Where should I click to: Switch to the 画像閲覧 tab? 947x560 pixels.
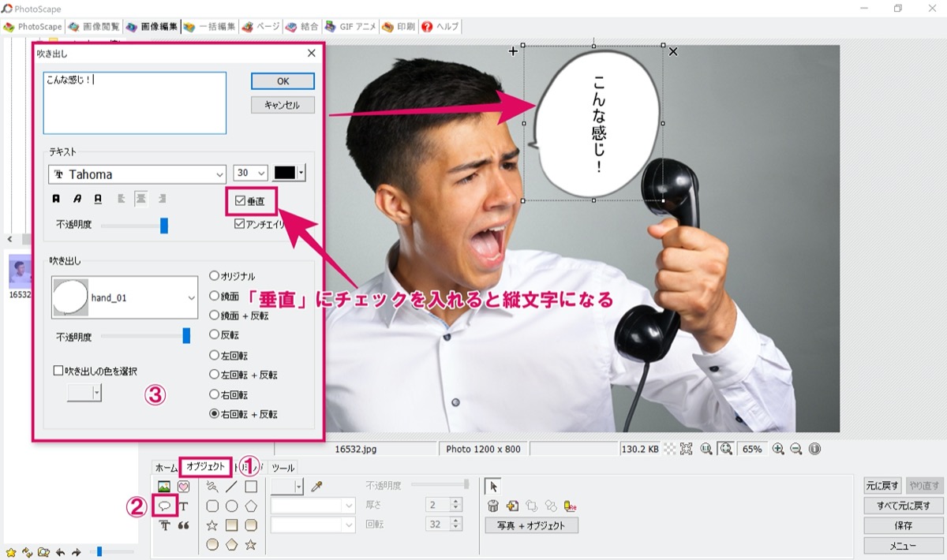(93, 27)
